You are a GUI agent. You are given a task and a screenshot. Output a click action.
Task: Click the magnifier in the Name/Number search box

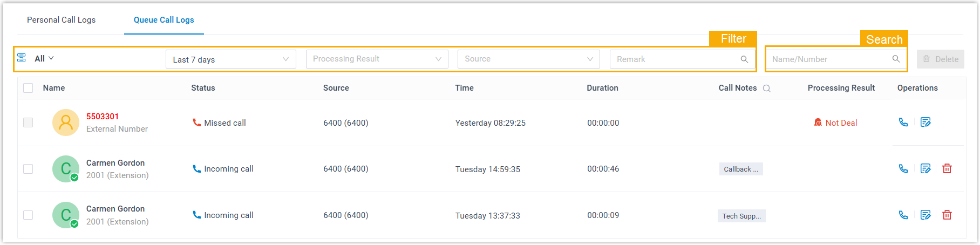point(896,59)
